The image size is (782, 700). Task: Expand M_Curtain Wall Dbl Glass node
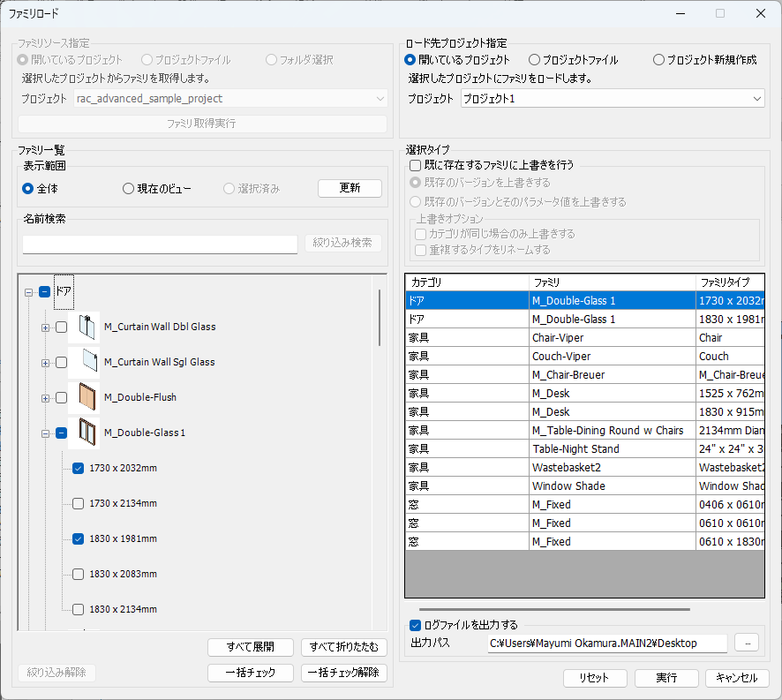click(45, 327)
